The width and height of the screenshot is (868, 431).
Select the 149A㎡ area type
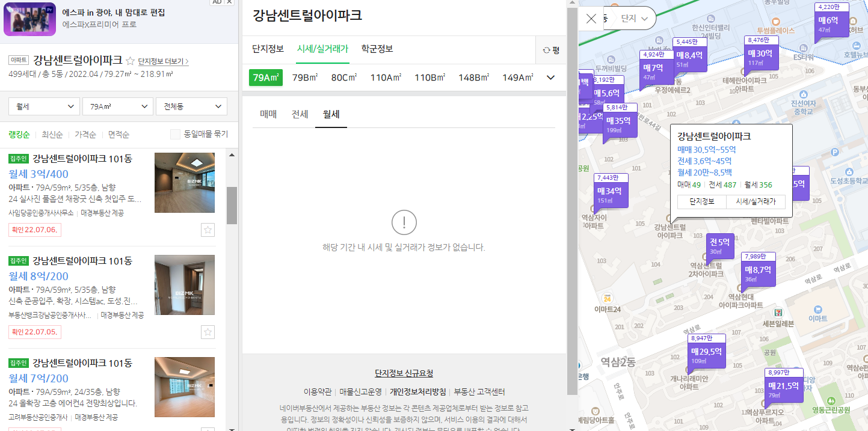(519, 78)
